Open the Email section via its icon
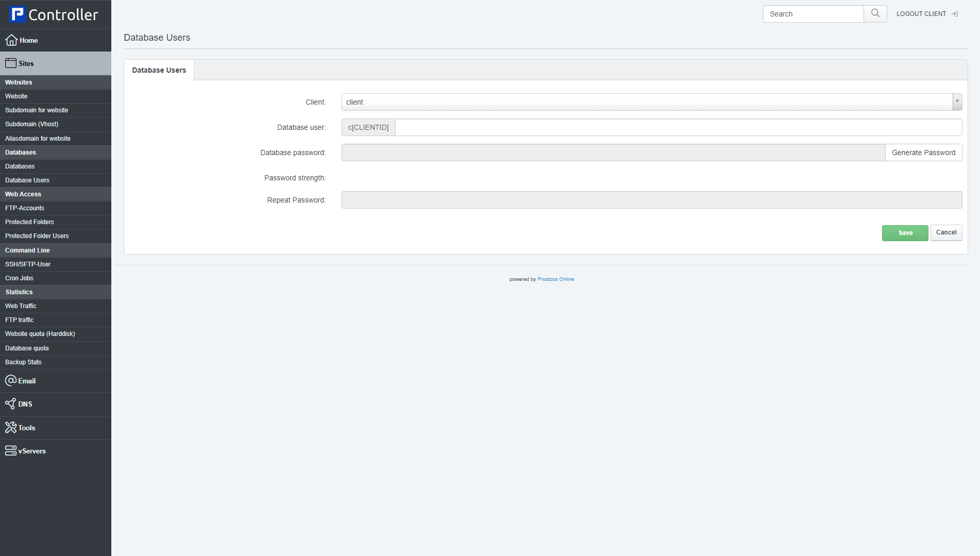This screenshot has height=556, width=980. click(x=11, y=380)
